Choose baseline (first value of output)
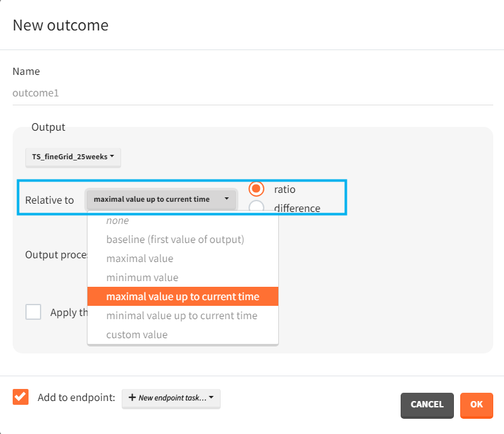Viewport: 504px width, 434px height. point(175,240)
